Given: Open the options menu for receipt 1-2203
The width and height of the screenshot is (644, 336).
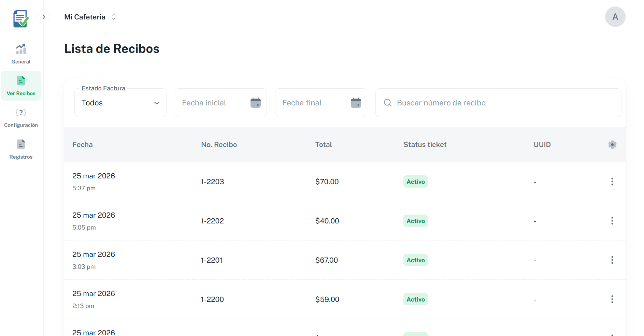Looking at the screenshot, I should pyautogui.click(x=612, y=181).
